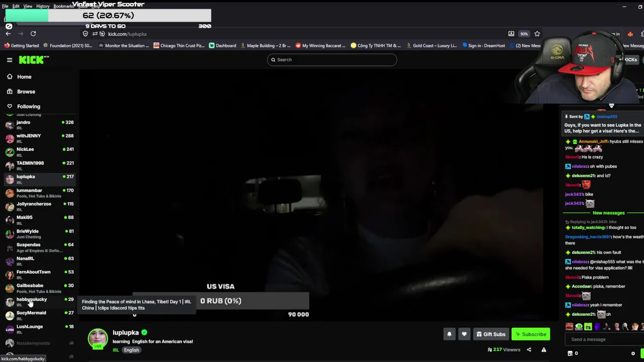This screenshot has width=644, height=362.
Task: Click luplupka streamer avatar
Action: [x=98, y=338]
